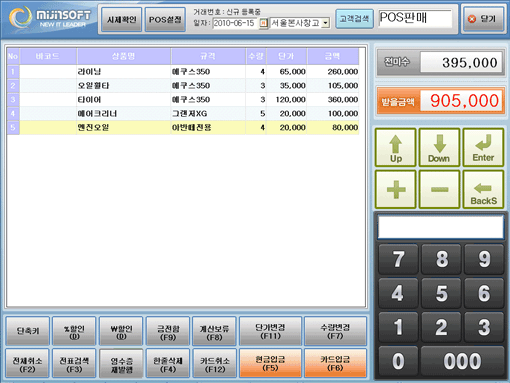This screenshot has width=510, height=383.
Task: Click the orange 카드입금 (F6) button
Action: (x=335, y=363)
